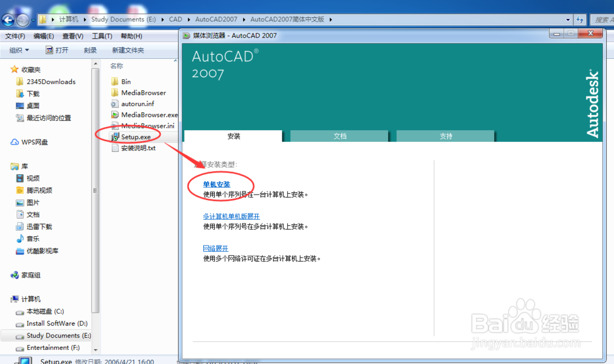Click the 计算机 breadcrumb segment
This screenshot has height=364, width=614.
(x=69, y=19)
